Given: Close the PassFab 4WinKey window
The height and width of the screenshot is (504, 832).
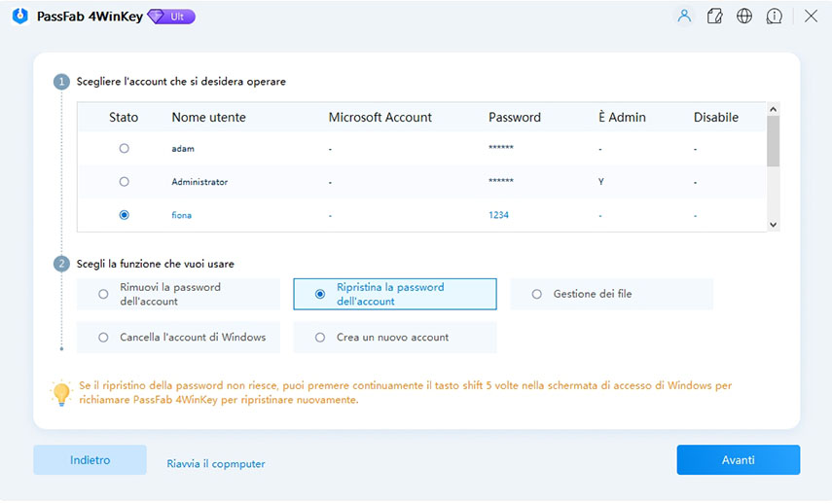Looking at the screenshot, I should 811,17.
